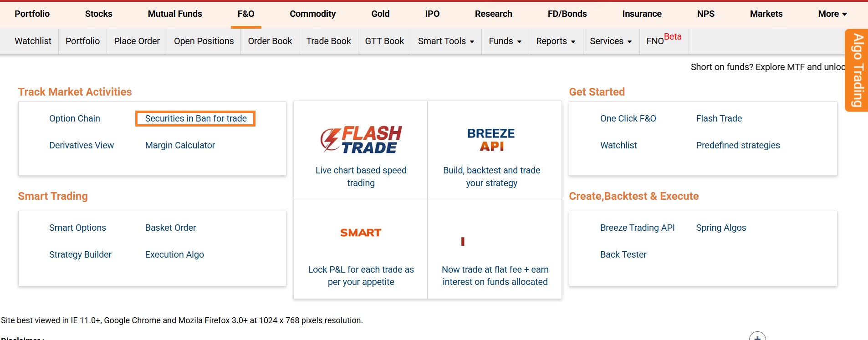Viewport: 868px width, 340px height.
Task: Expand the Funds dropdown
Action: pos(505,41)
